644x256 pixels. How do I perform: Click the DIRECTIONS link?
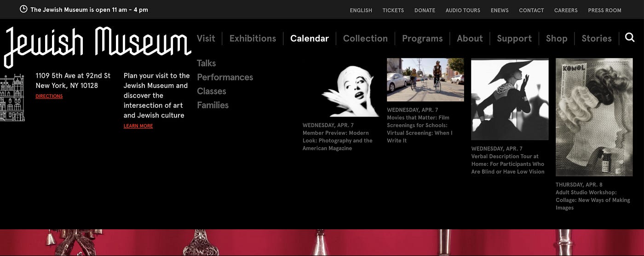point(49,96)
